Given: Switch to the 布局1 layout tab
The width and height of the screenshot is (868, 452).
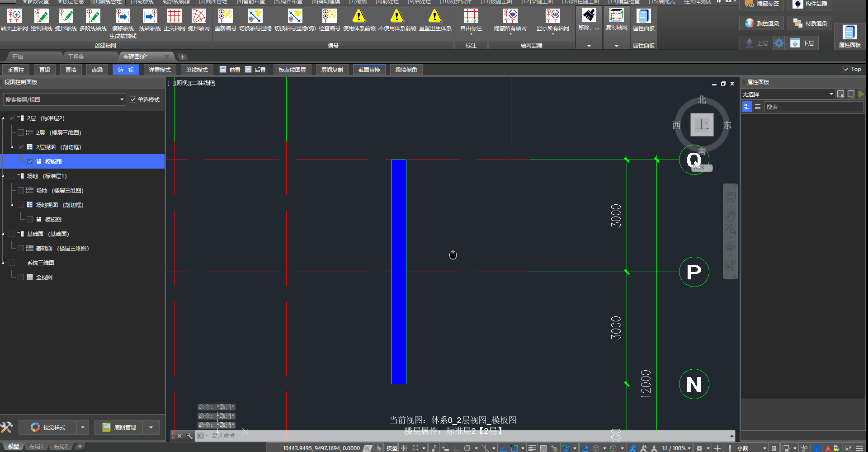Looking at the screenshot, I should tap(36, 447).
